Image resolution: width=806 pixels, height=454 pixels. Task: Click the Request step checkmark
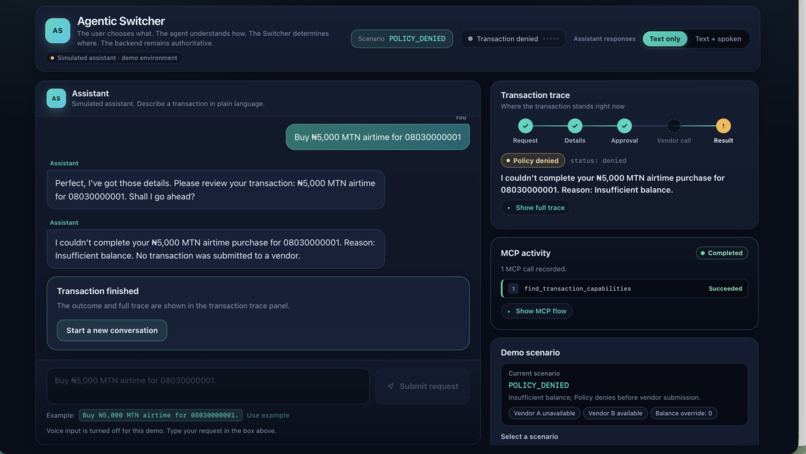click(525, 125)
